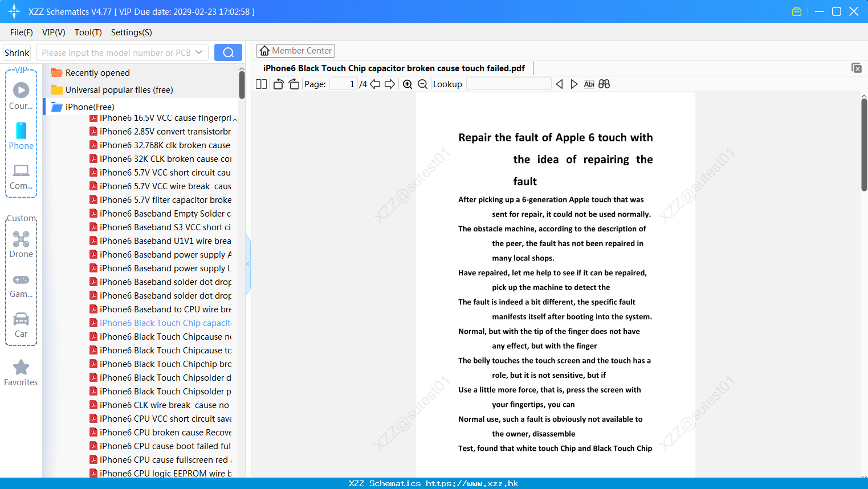Toggle Abi whole-word match icon

(589, 84)
